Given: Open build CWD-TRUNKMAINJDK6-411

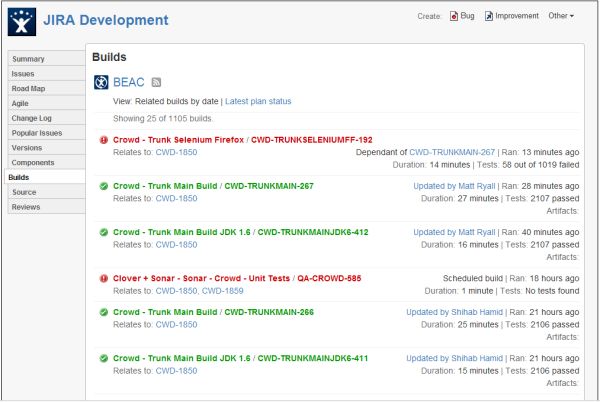Looking at the screenshot, I should pos(313,358).
